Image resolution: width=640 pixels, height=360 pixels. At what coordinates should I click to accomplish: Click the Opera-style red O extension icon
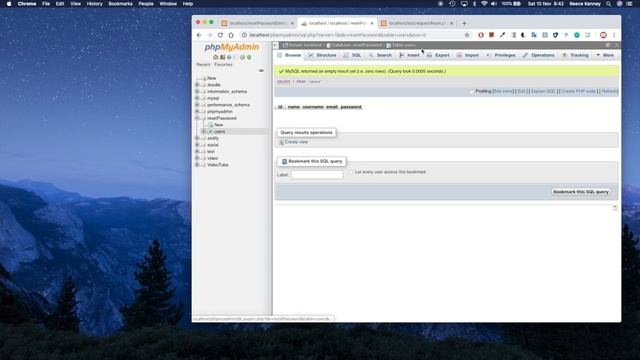pos(481,35)
